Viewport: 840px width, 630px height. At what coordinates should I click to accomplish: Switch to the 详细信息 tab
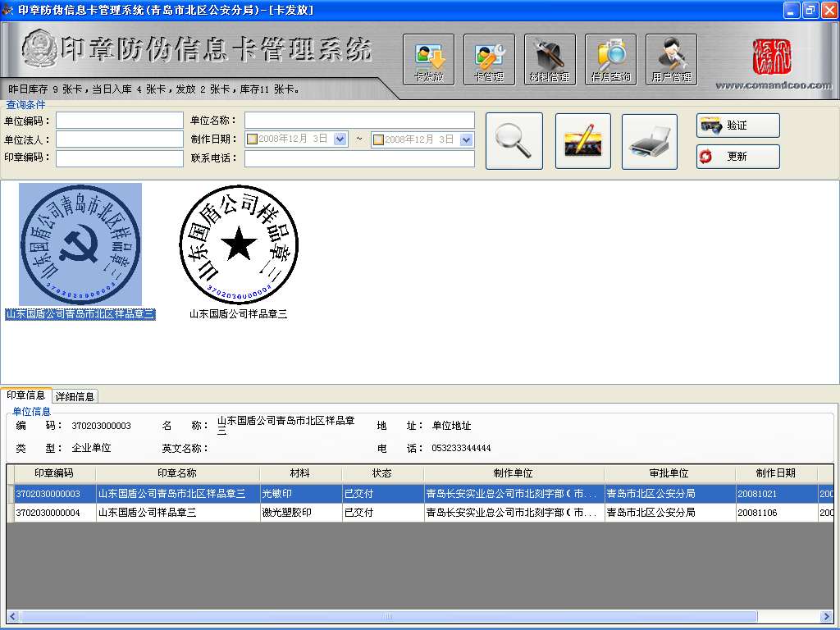coord(75,396)
